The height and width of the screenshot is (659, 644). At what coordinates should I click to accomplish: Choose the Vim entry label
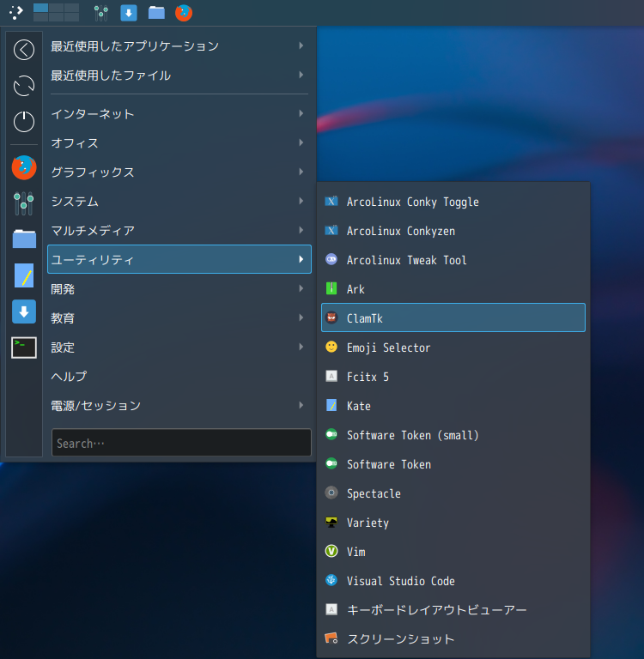tap(355, 552)
